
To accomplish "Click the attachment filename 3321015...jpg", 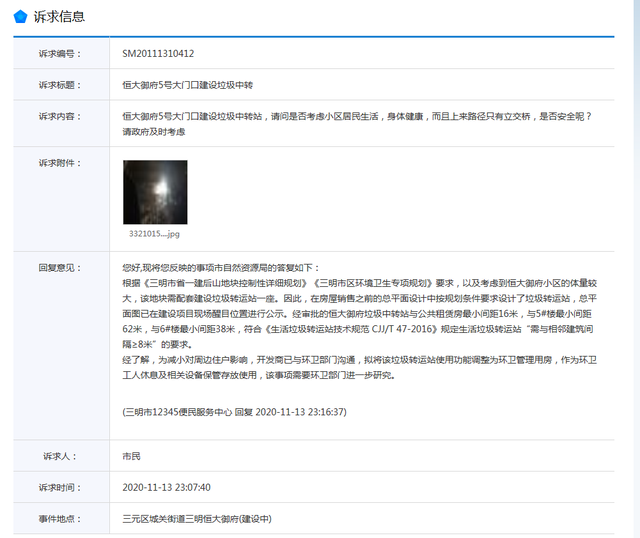I will (x=154, y=234).
